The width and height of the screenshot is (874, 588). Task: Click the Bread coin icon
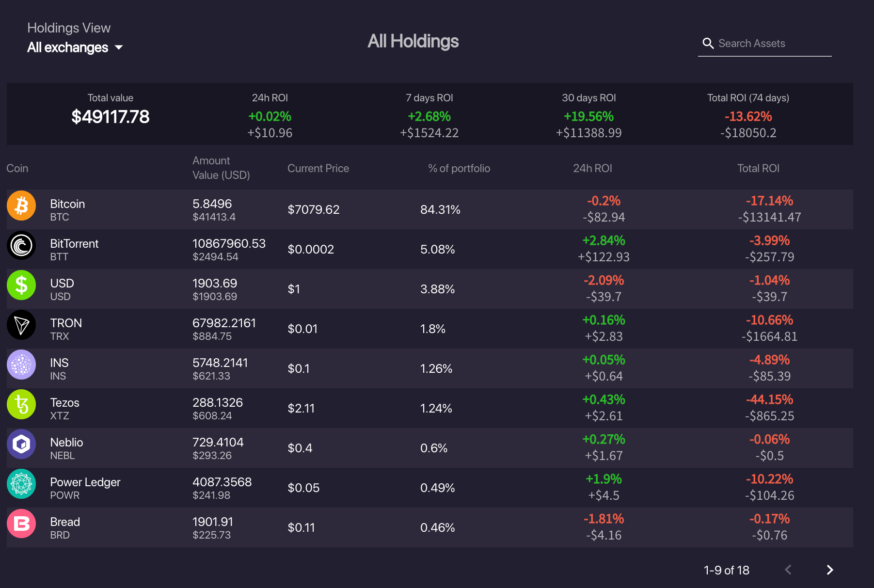click(21, 524)
